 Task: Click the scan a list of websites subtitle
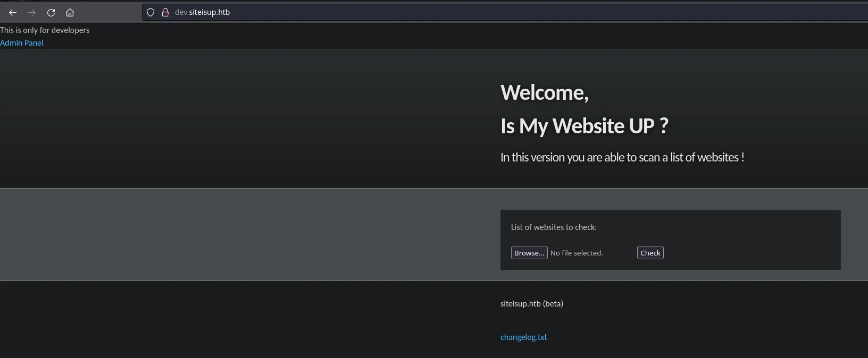(x=622, y=158)
